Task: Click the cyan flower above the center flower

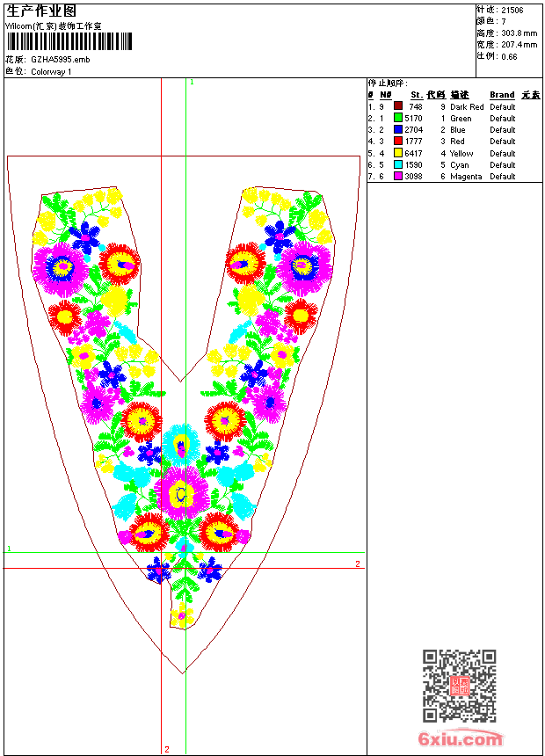Action: (181, 444)
